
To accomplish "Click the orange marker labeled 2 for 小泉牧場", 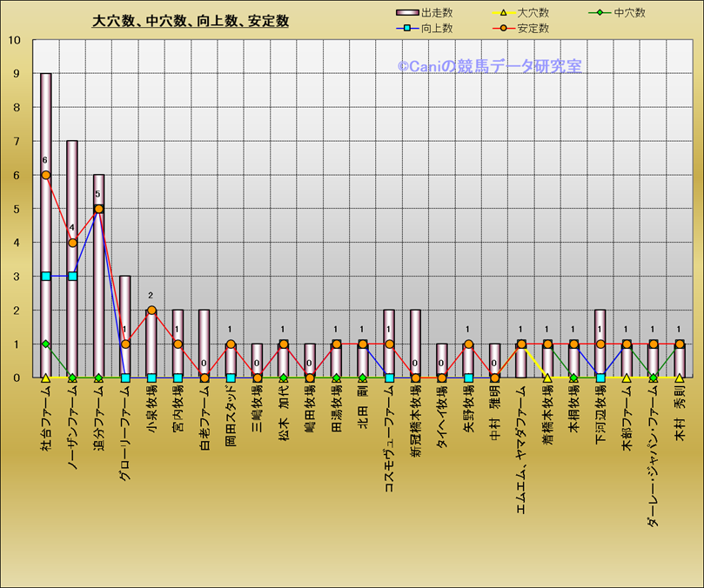I will (151, 311).
